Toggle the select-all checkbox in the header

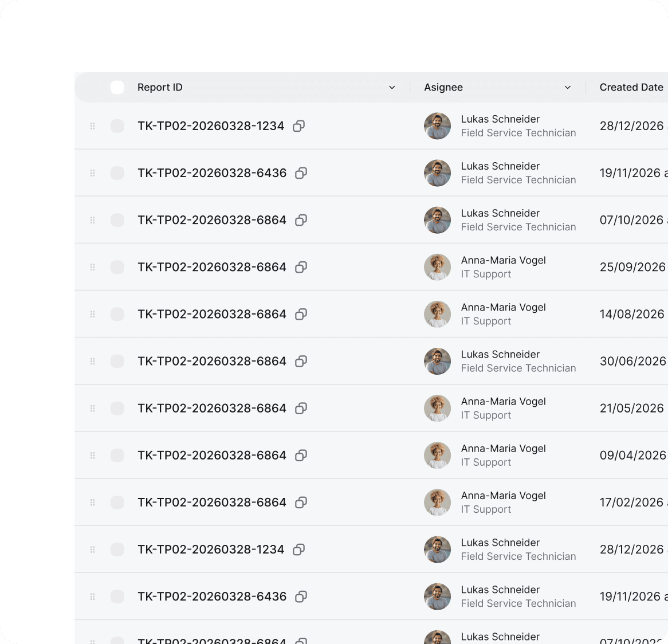pyautogui.click(x=117, y=87)
